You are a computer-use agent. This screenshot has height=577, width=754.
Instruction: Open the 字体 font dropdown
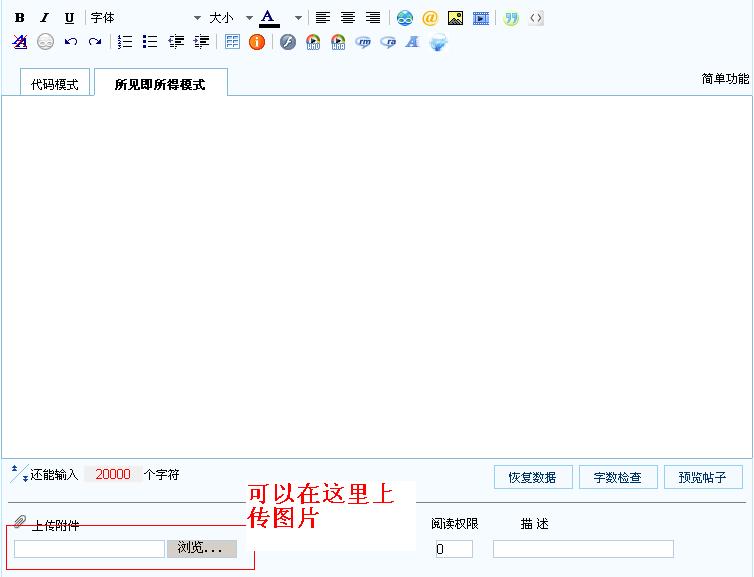(146, 18)
